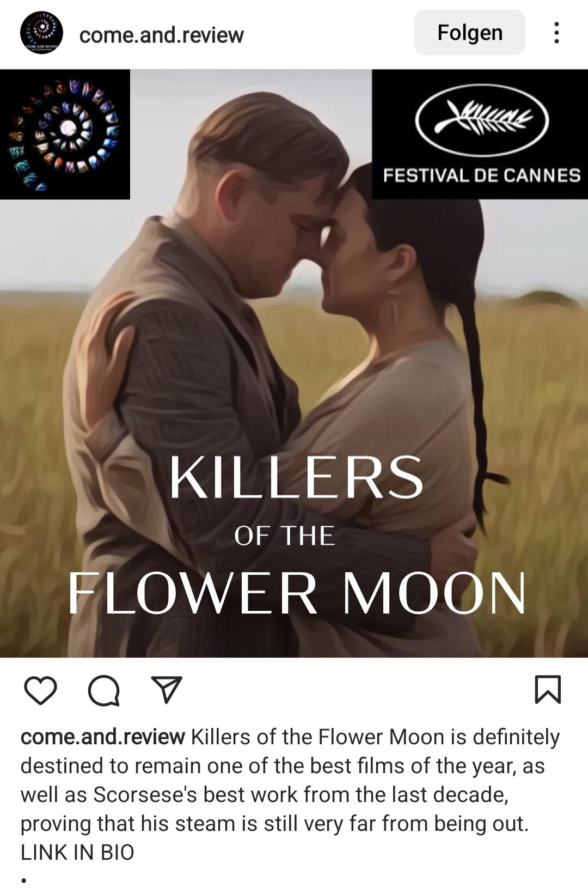Select the come.and.review username in header
Viewport: 588px width, 893px height.
pos(162,35)
